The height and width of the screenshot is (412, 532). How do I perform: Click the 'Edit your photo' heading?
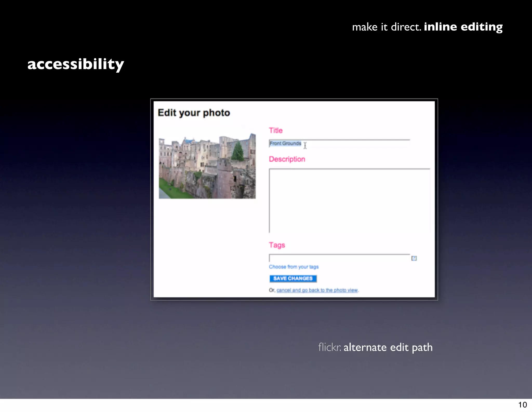[x=194, y=113]
